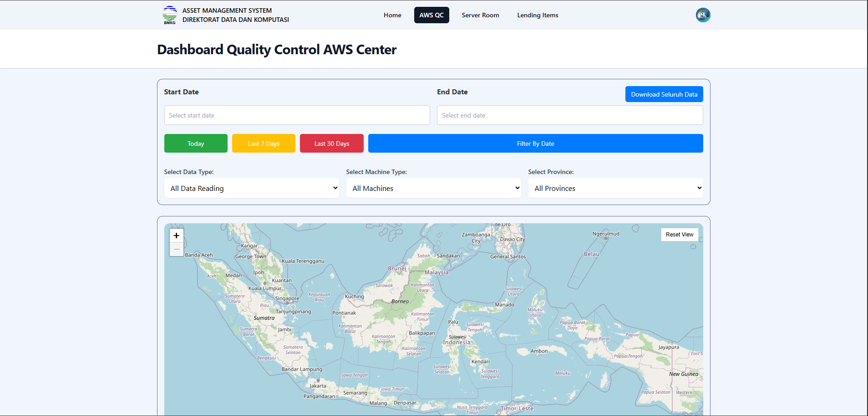Reset the map with Reset View
The height and width of the screenshot is (416, 868).
pyautogui.click(x=679, y=234)
